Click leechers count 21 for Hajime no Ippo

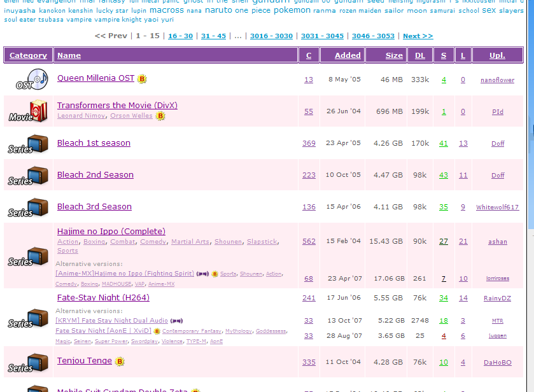[463, 241]
